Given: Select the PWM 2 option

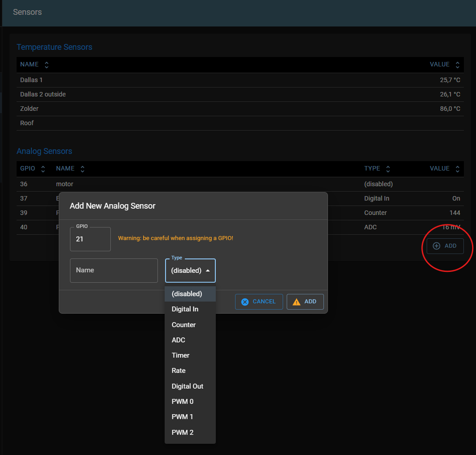Looking at the screenshot, I should click(x=183, y=433).
